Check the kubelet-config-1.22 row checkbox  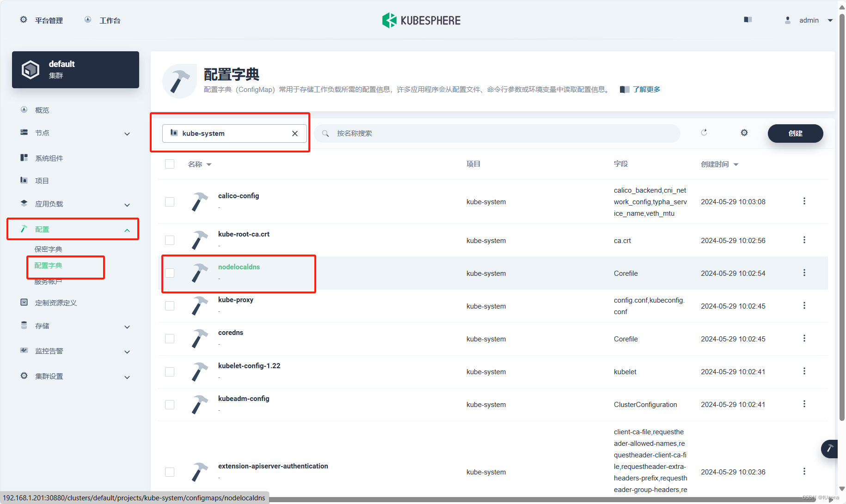(x=170, y=372)
